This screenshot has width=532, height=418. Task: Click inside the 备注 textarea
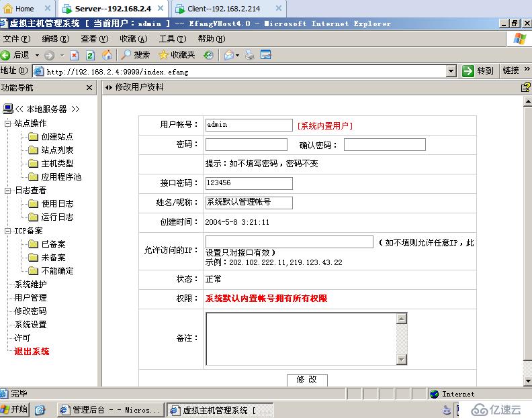pyautogui.click(x=301, y=339)
